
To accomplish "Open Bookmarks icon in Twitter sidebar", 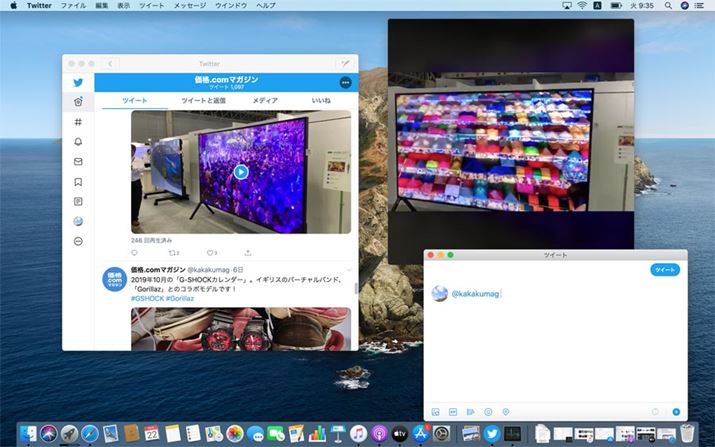I will pyautogui.click(x=78, y=182).
